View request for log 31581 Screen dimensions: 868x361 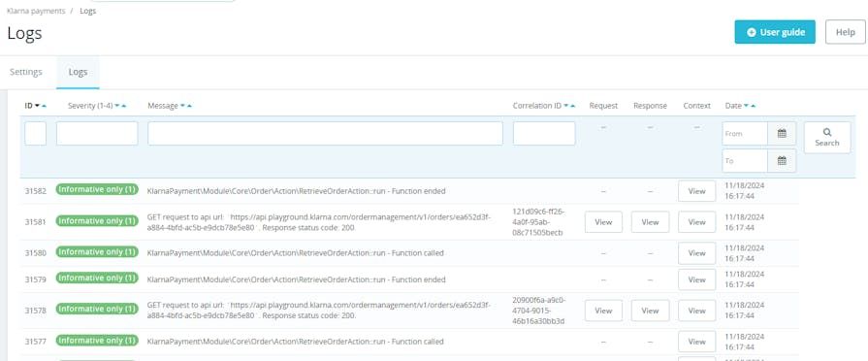(x=603, y=222)
